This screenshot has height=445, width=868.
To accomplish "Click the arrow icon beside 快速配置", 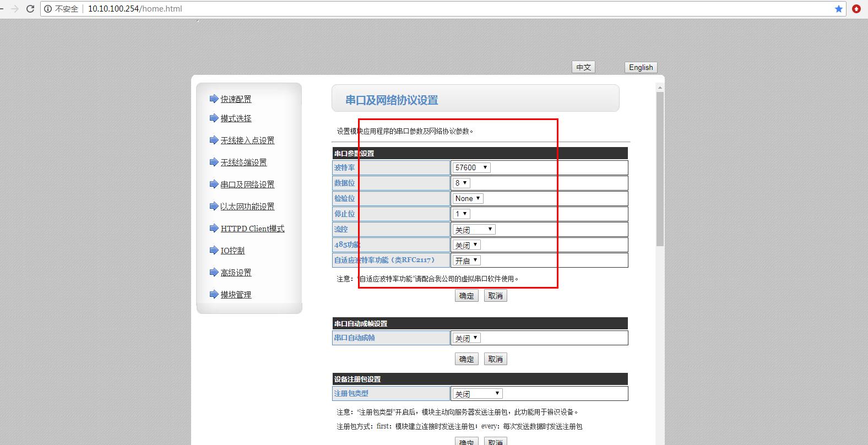I will pyautogui.click(x=214, y=99).
